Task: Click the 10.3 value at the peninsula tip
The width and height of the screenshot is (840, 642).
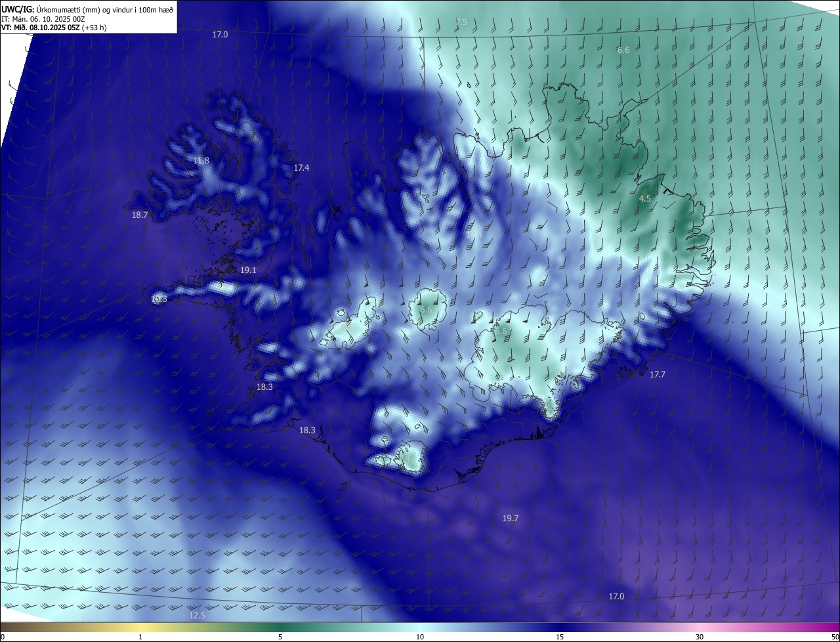Action: 159,299
